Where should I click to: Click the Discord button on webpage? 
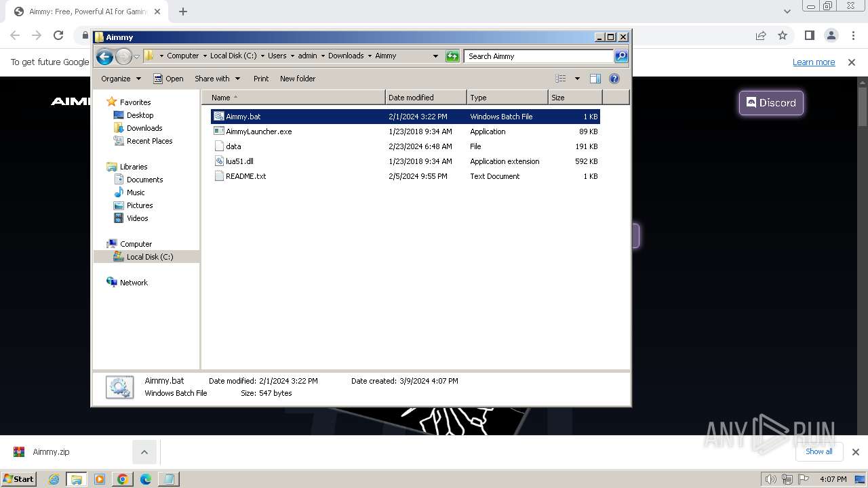(x=771, y=103)
